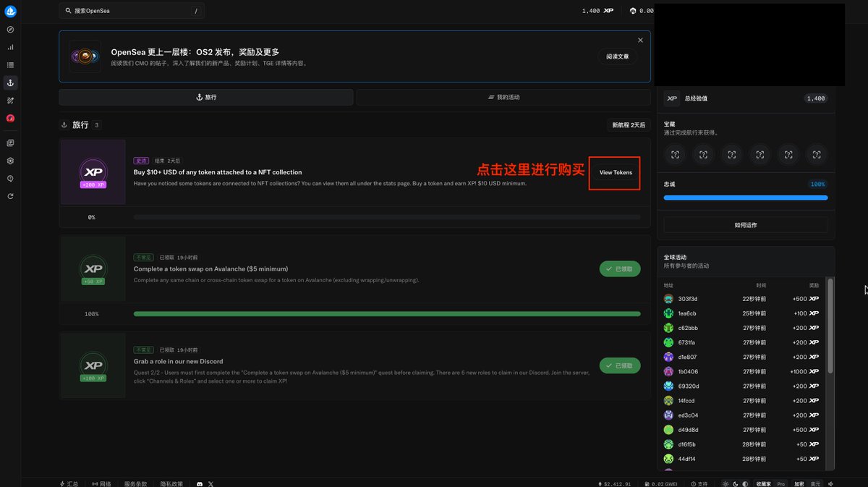
Task: Click the 0% quest progress bar
Action: 387,217
